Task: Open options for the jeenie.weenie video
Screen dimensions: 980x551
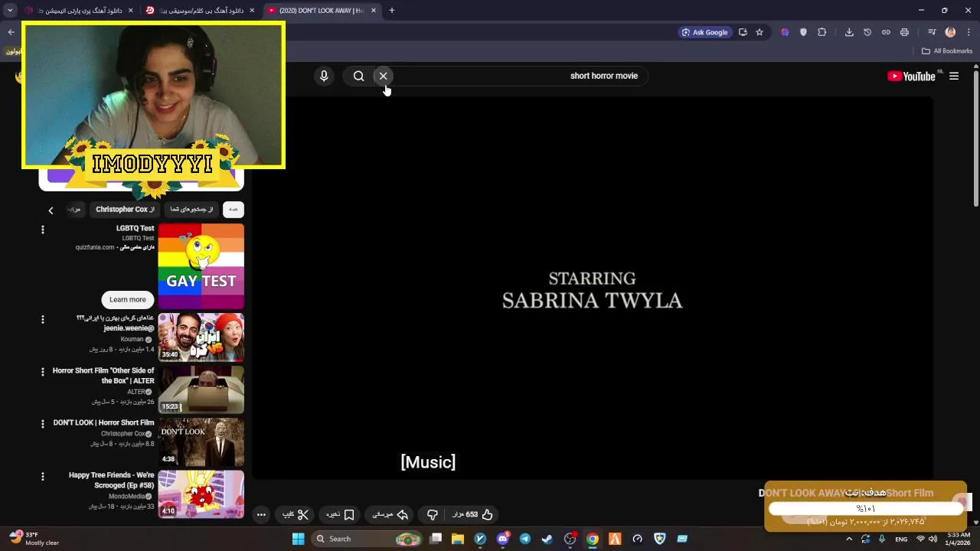Action: tap(43, 319)
